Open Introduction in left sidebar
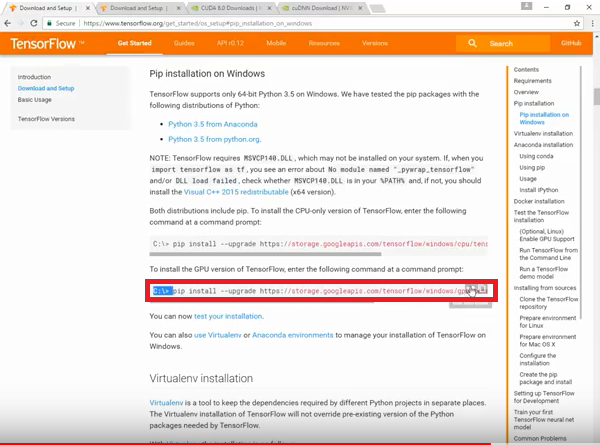Screen dimensions: 600x445 tap(34, 77)
